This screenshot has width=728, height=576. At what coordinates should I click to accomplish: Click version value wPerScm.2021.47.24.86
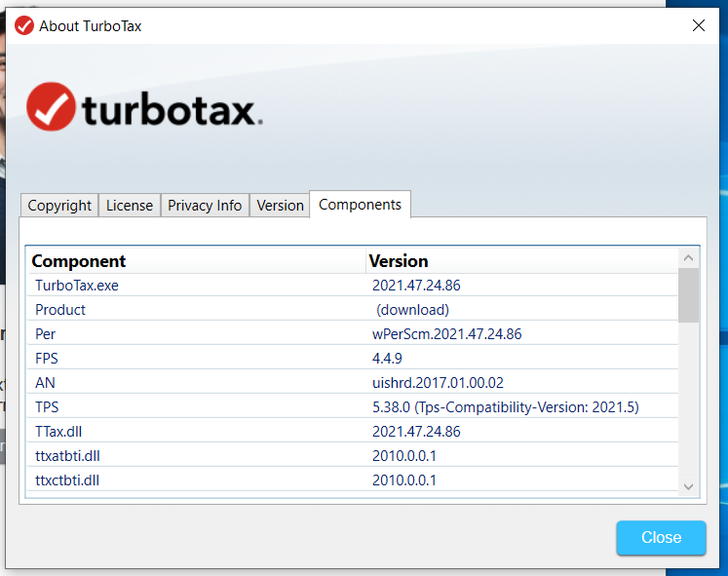point(446,333)
